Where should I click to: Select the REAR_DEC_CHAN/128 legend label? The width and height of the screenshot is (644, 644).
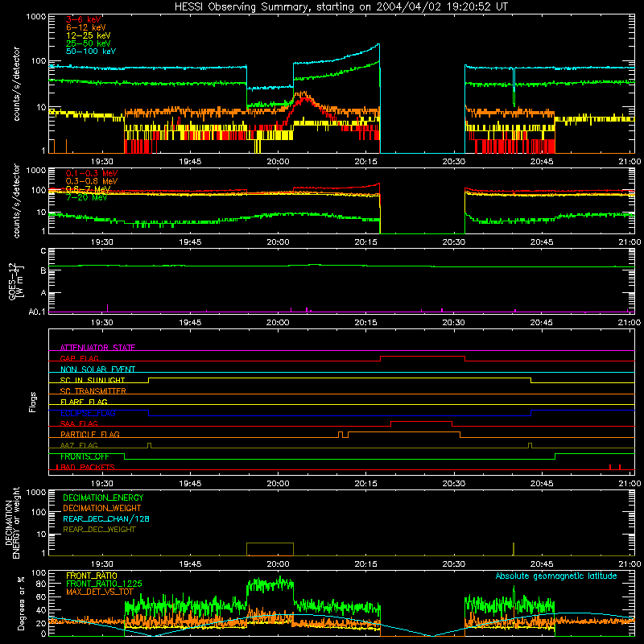pos(106,518)
